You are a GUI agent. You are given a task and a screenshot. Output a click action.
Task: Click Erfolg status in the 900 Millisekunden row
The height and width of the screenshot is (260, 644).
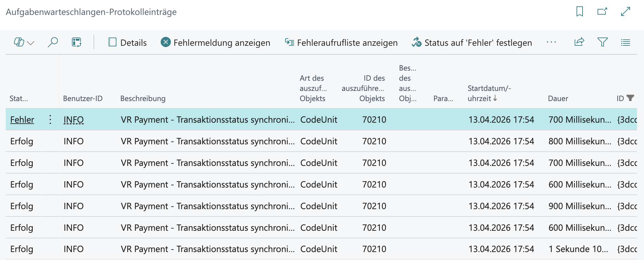tap(22, 206)
